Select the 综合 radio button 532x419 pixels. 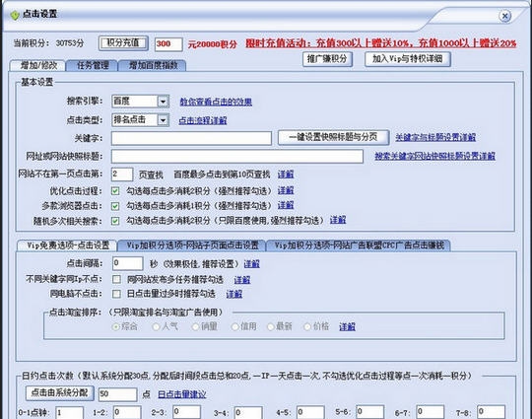pos(116,326)
